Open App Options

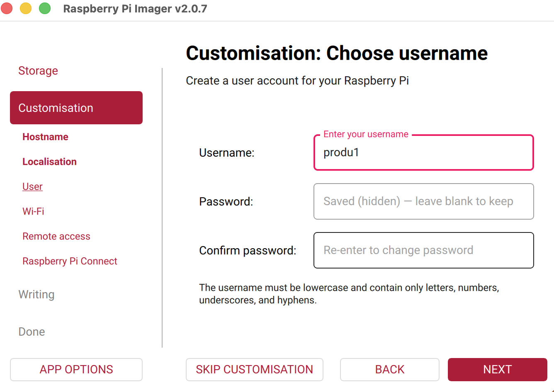tap(76, 370)
